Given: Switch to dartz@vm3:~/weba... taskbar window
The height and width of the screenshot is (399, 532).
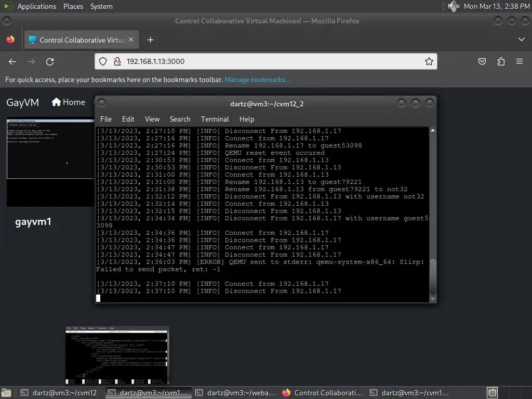Looking at the screenshot, I should [236, 393].
